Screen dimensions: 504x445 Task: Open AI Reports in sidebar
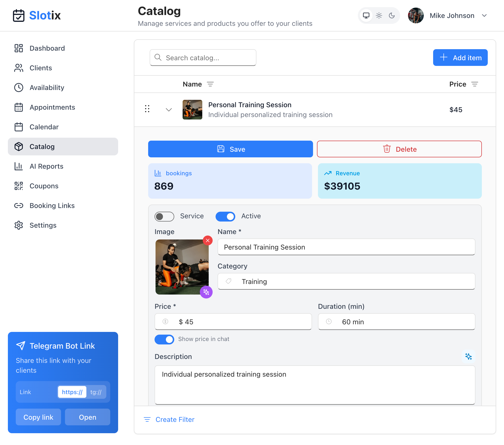[46, 166]
